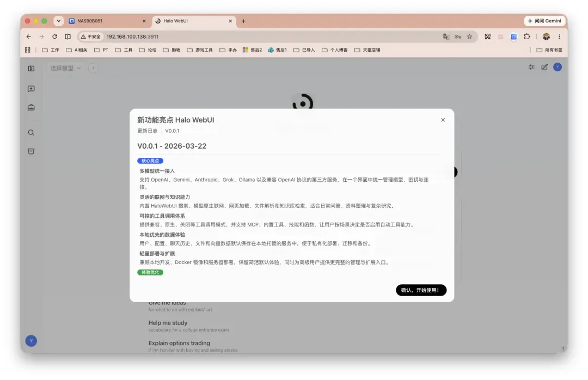Open profile avatar at top right
588x380 pixels.
(558, 67)
